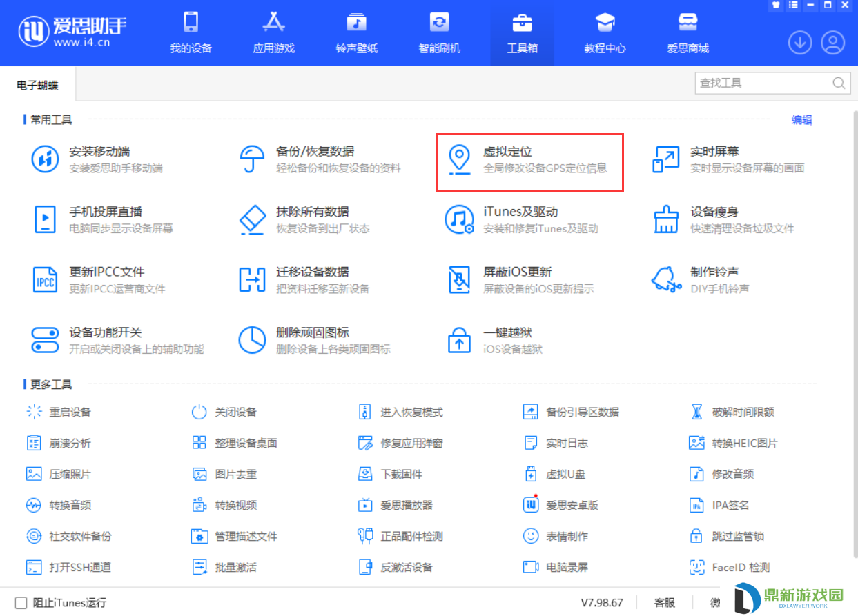Click the 备份引导区数据 icon
Image resolution: width=858 pixels, height=616 pixels.
click(531, 412)
